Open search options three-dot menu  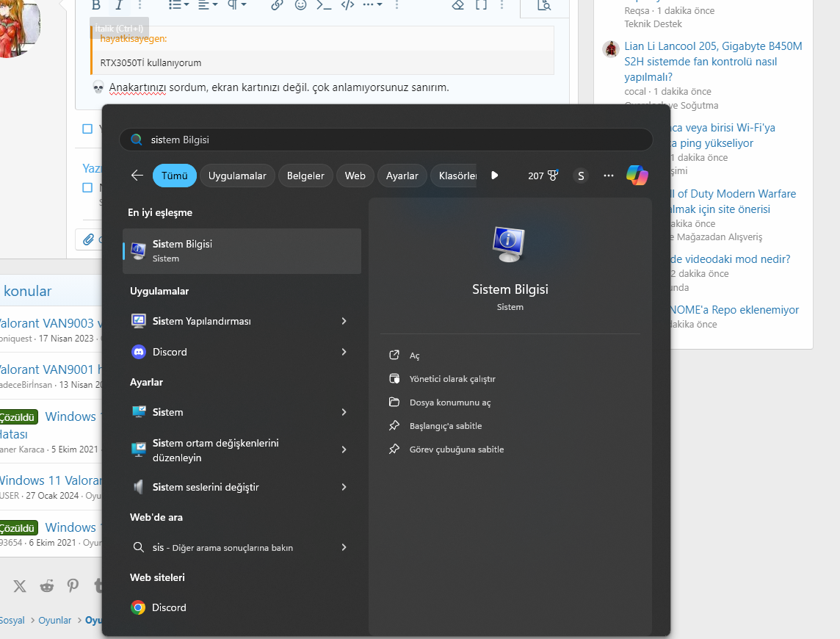click(609, 176)
